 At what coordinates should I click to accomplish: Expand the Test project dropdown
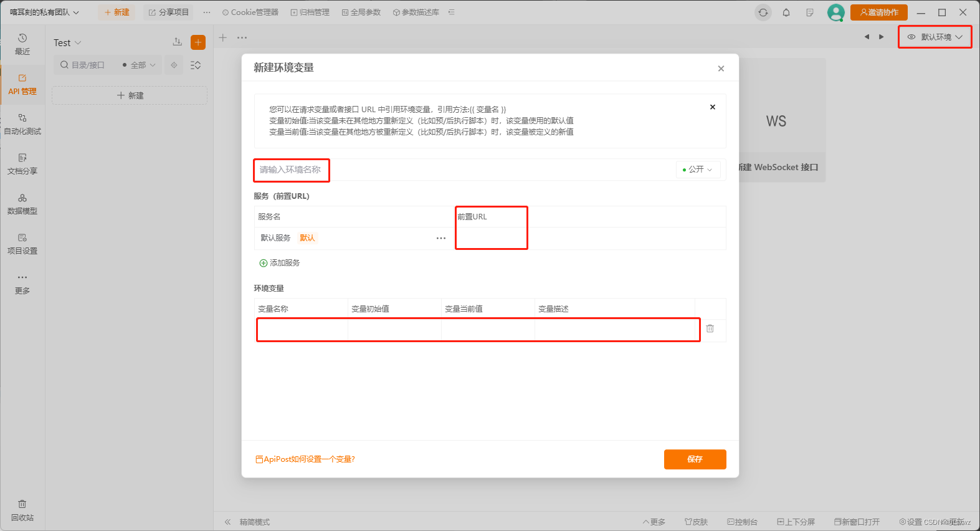point(67,43)
